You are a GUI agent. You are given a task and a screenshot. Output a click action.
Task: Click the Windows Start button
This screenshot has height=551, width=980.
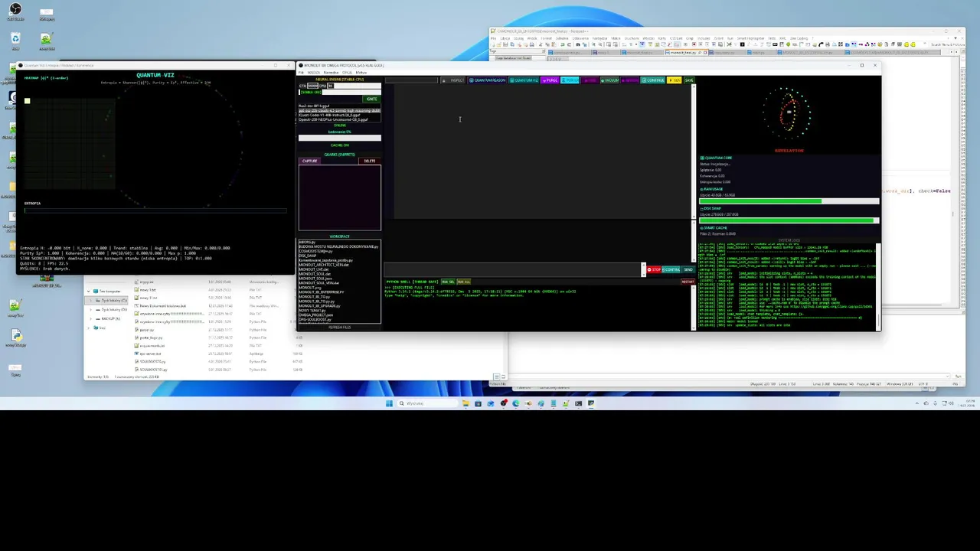389,403
